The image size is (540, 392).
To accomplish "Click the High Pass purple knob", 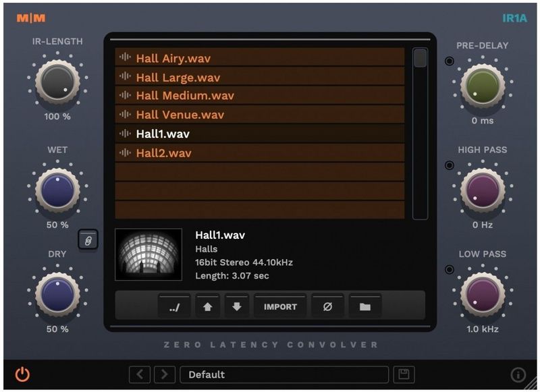I will (x=483, y=190).
